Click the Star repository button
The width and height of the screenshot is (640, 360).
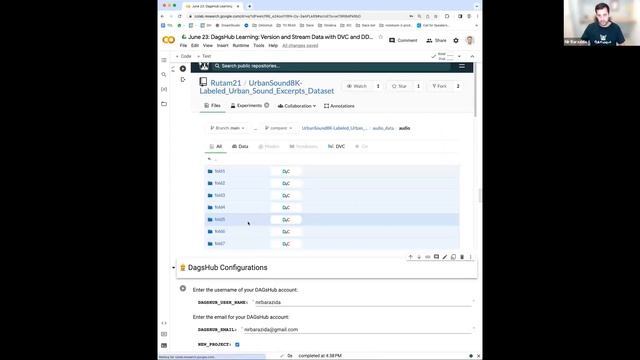pos(399,86)
